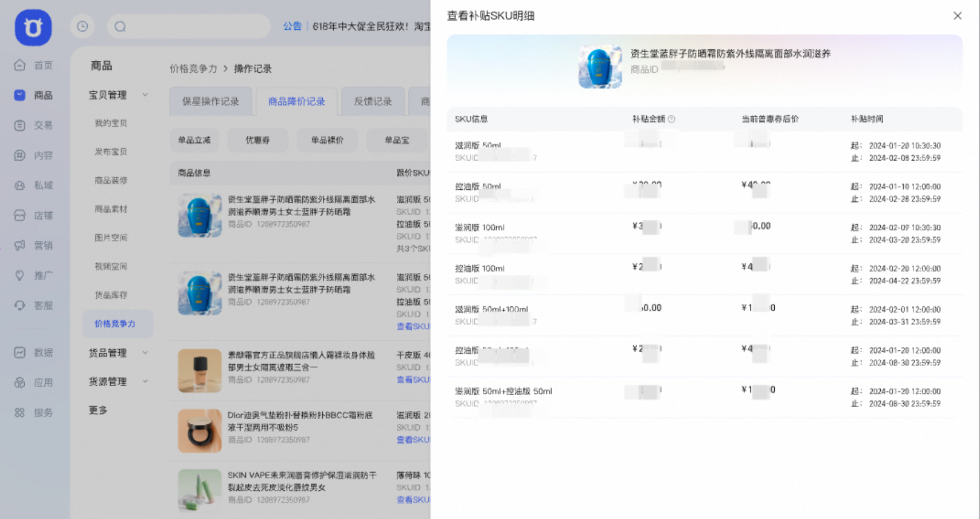
Task: Open 首页 home icon in sidebar
Action: 19,65
